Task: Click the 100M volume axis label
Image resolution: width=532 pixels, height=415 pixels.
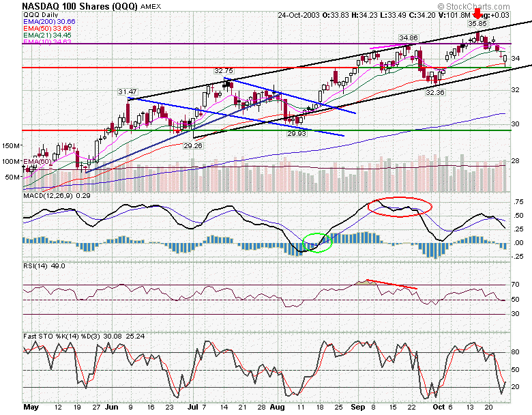Action: (x=11, y=161)
